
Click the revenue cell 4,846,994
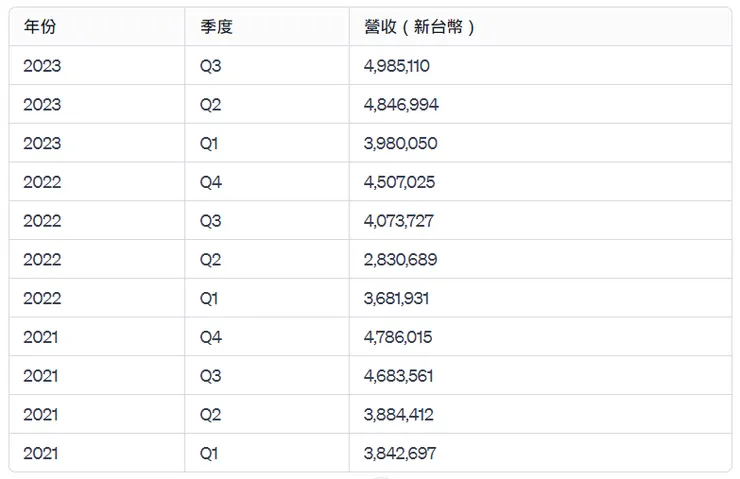(x=401, y=105)
